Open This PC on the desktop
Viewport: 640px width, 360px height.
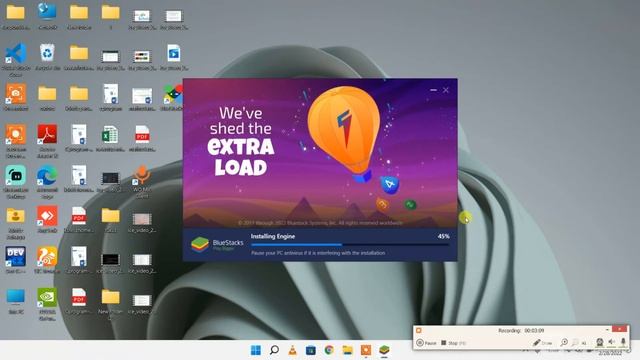[x=16, y=297]
